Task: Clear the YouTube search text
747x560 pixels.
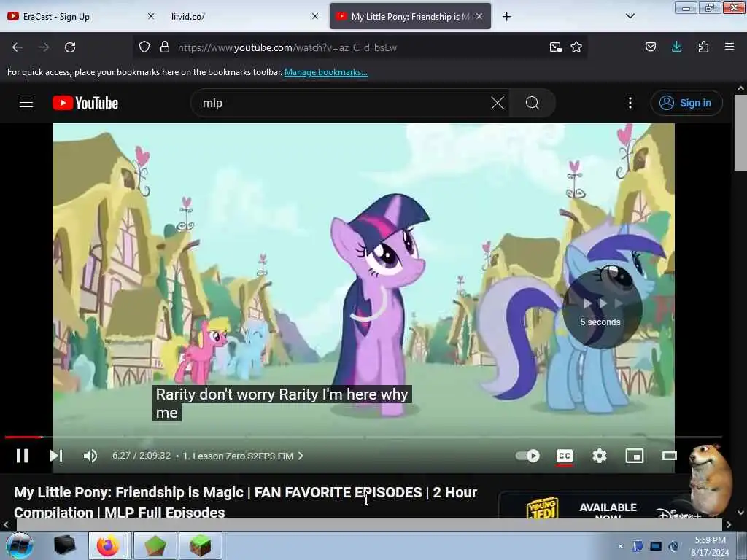Action: (498, 103)
